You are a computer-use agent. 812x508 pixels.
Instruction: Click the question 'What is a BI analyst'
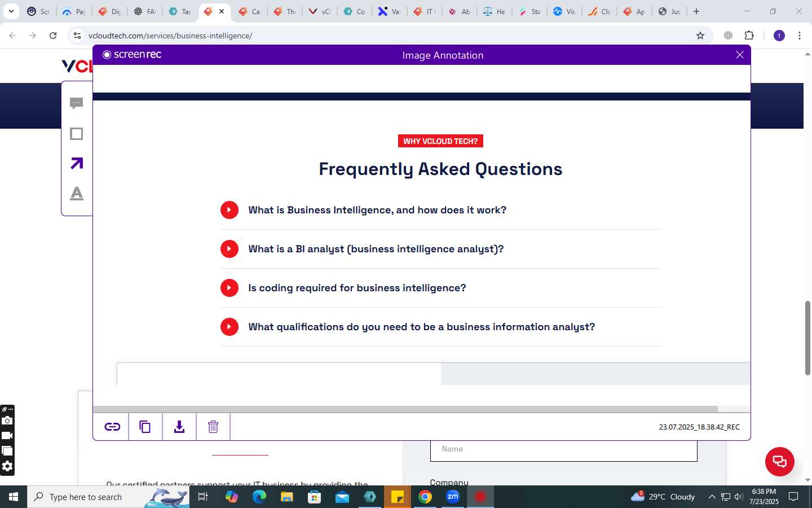pyautogui.click(x=376, y=249)
